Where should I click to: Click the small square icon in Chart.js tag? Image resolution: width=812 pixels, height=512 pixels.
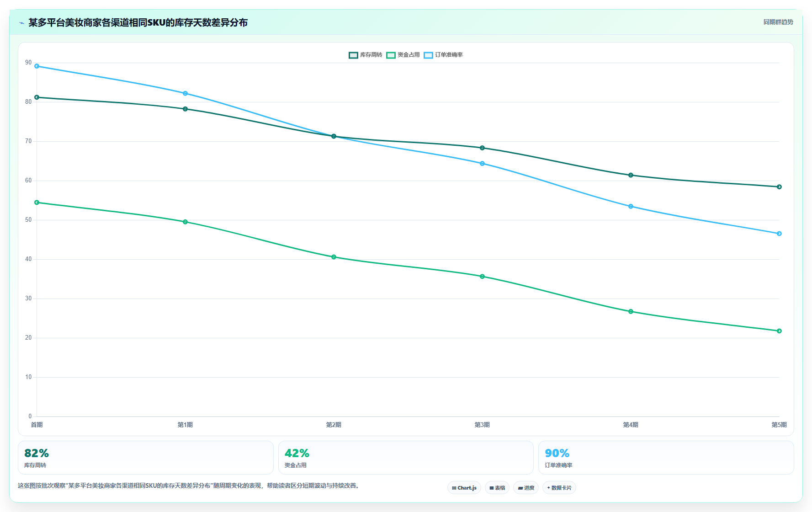(x=454, y=488)
